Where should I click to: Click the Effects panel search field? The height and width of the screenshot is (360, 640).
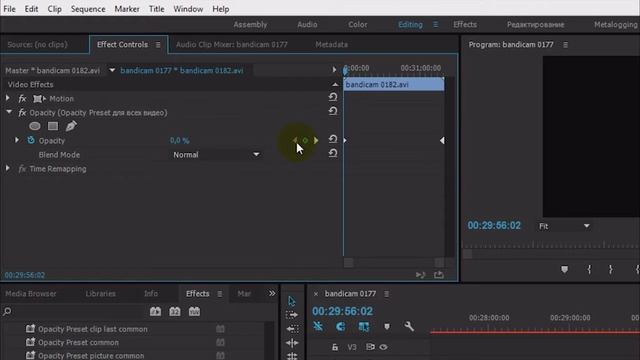pyautogui.click(x=73, y=312)
